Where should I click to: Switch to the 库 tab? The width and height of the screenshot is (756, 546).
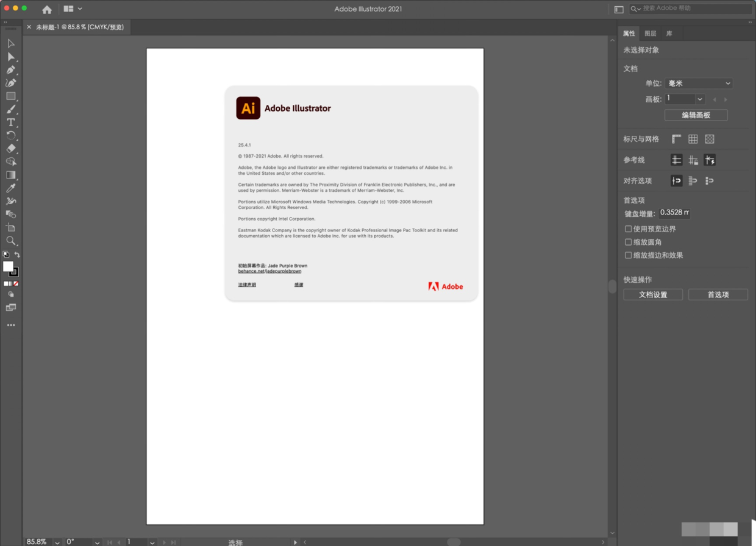pos(669,34)
